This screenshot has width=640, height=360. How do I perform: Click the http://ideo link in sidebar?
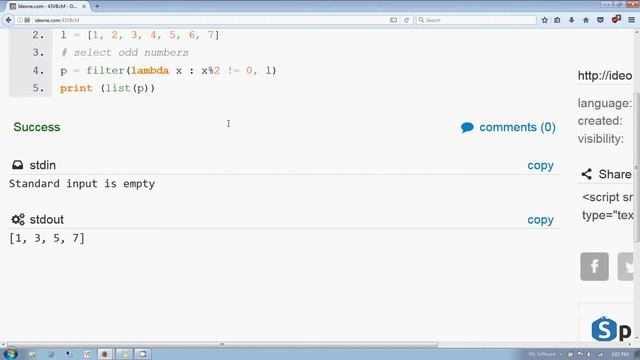[605, 76]
